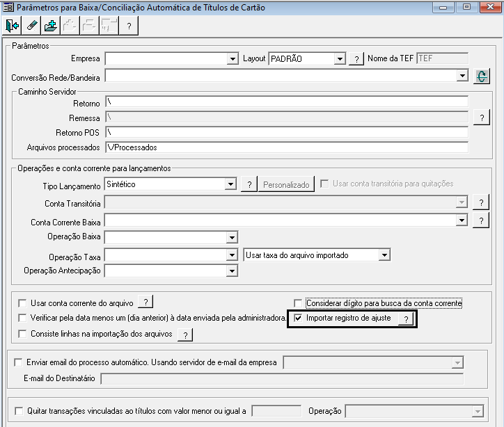Click help button for Importar registro de ajuste
The width and height of the screenshot is (504, 427).
coord(406,319)
